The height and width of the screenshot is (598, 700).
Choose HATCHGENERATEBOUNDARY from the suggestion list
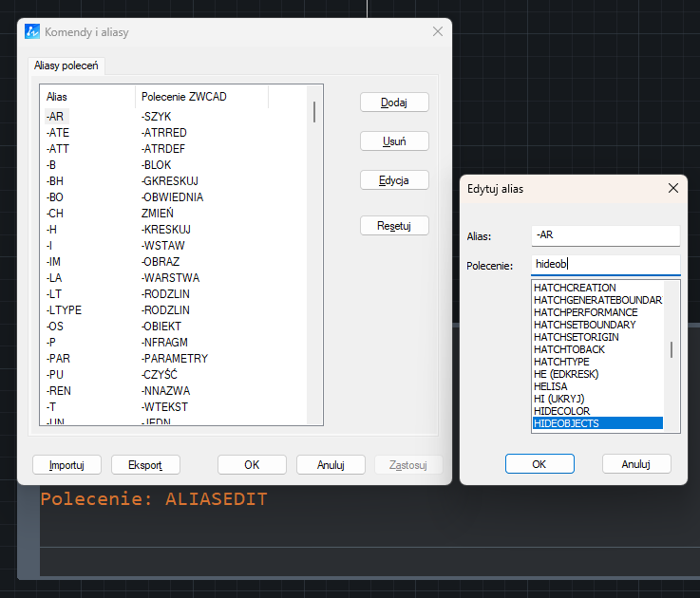(x=598, y=300)
